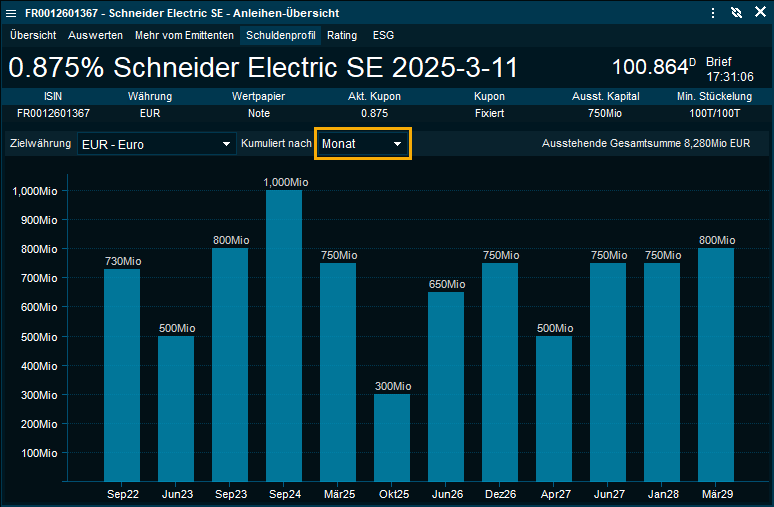
Task: Click the 100.864 Brief price quote
Action: (653, 68)
